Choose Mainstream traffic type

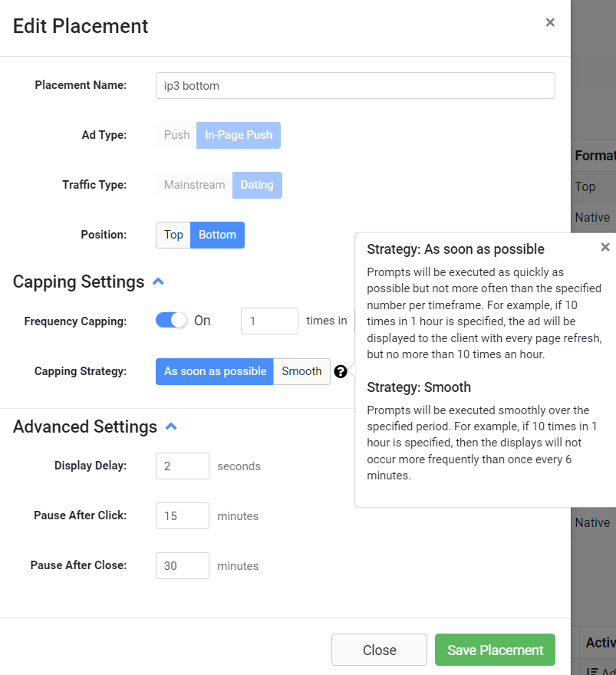click(194, 185)
